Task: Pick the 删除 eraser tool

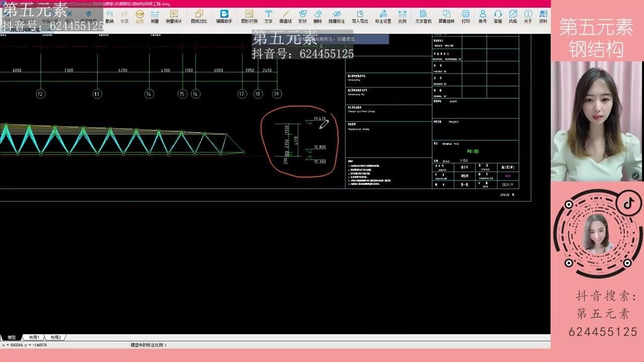Action: coord(317,16)
